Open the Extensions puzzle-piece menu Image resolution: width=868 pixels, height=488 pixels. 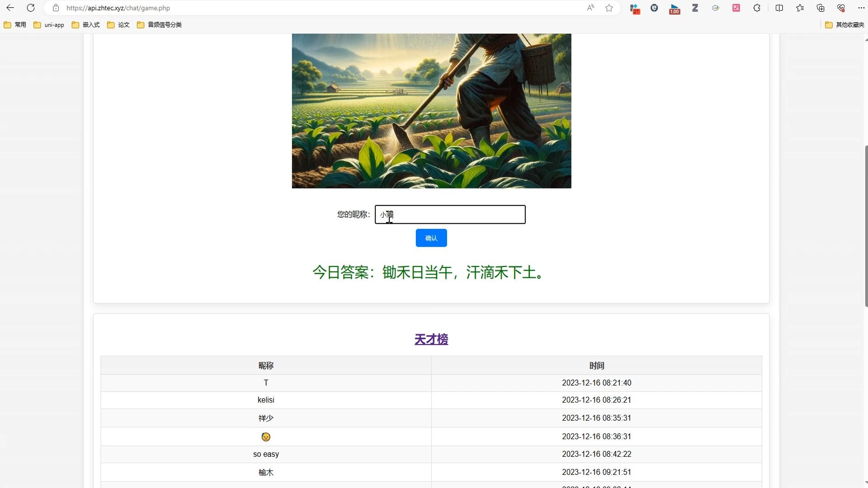point(757,8)
